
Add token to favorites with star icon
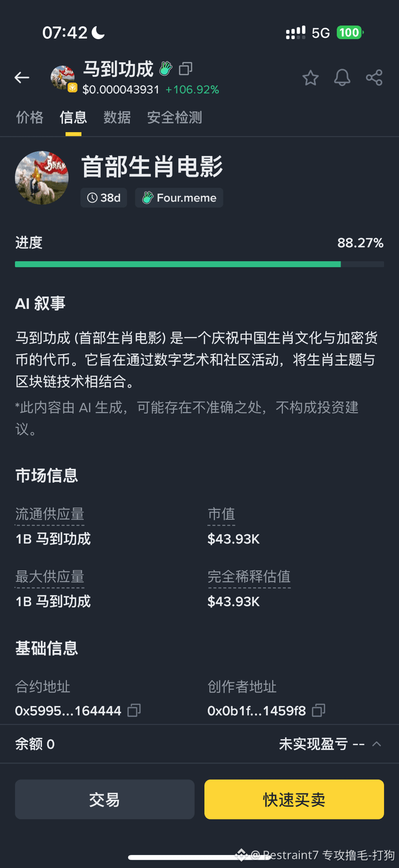click(310, 78)
